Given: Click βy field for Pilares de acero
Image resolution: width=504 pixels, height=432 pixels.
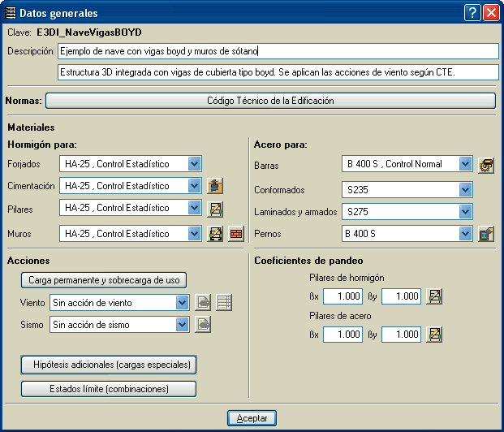Looking at the screenshot, I should pos(402,335).
